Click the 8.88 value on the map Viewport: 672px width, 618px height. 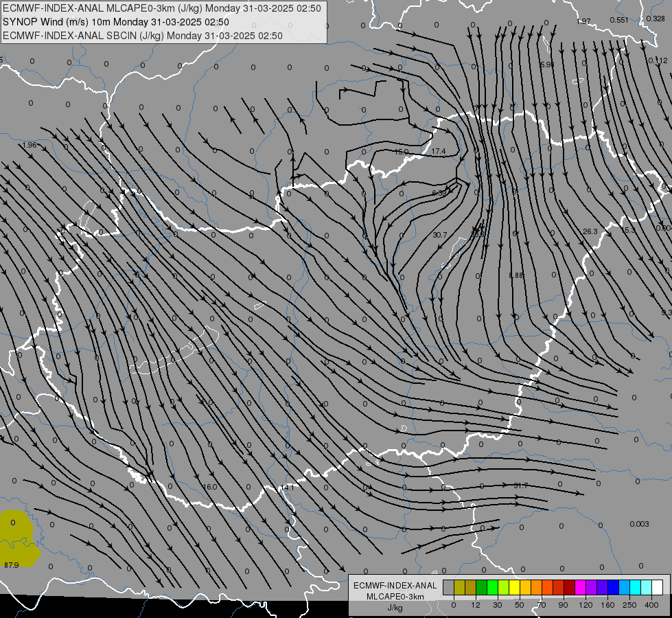point(516,275)
